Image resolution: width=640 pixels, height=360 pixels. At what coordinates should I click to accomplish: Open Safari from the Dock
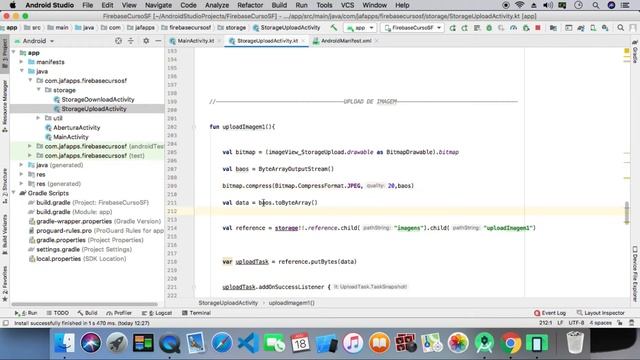click(222, 343)
